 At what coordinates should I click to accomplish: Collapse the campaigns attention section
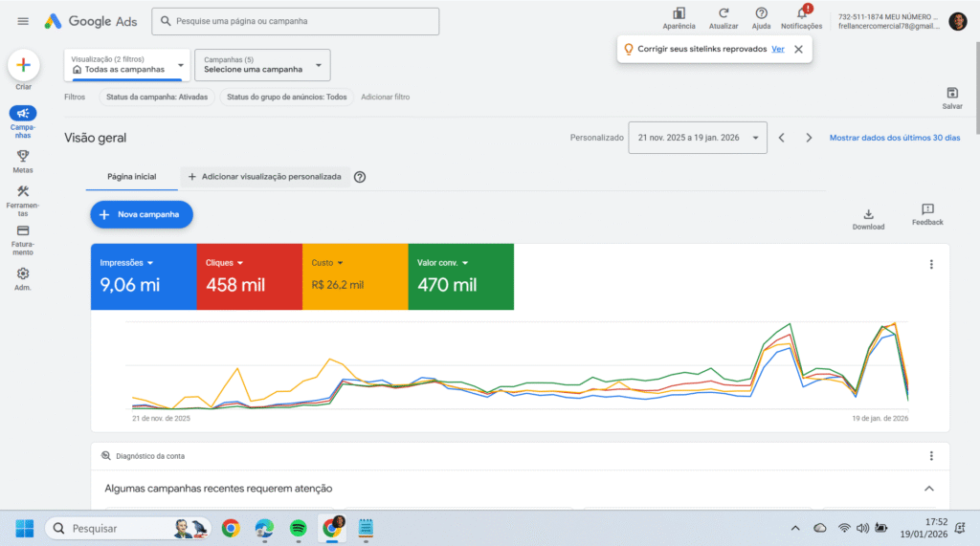pyautogui.click(x=928, y=489)
